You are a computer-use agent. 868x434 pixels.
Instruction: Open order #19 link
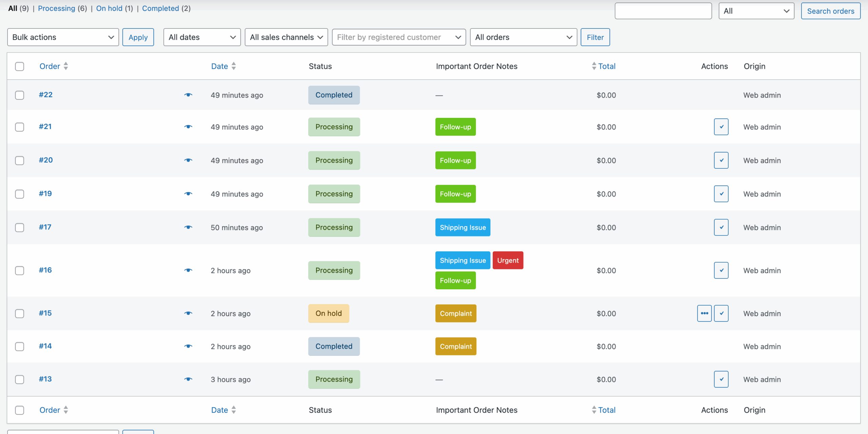(45, 193)
